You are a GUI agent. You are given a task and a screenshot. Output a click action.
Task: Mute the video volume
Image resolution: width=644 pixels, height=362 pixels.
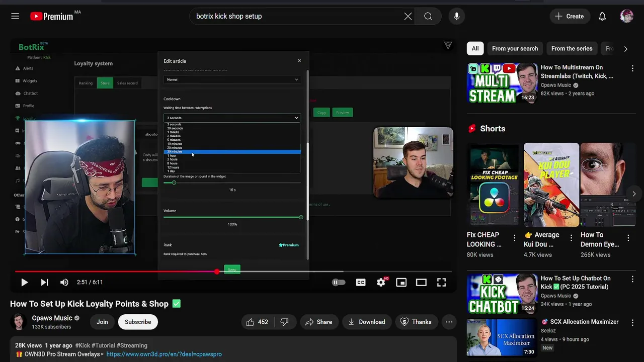point(64,283)
